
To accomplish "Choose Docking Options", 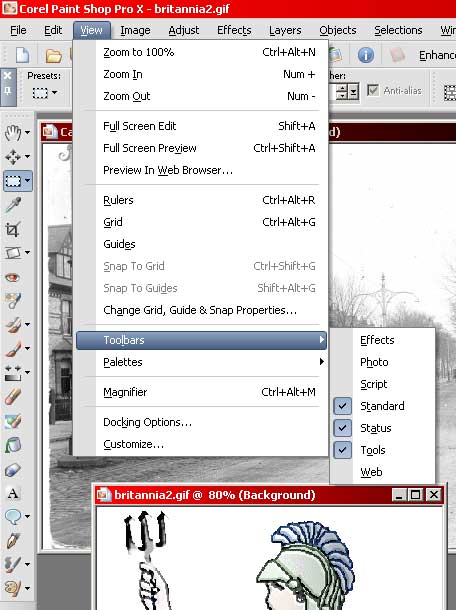I will (202, 422).
